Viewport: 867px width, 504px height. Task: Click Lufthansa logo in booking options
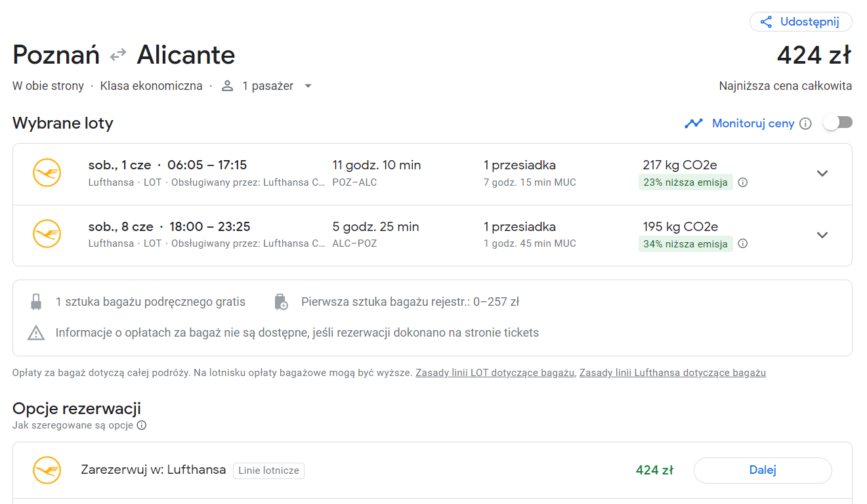pyautogui.click(x=47, y=470)
